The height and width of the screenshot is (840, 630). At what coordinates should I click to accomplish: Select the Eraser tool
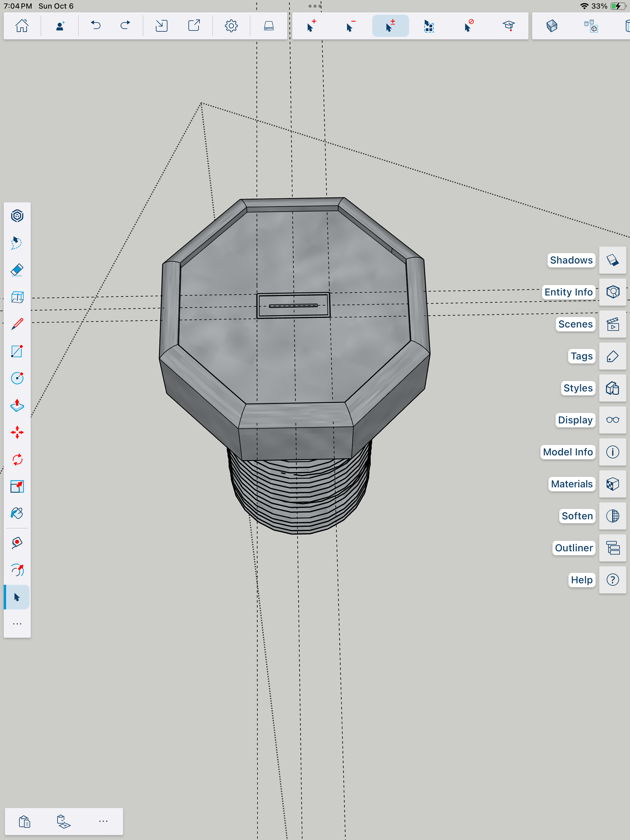[17, 270]
